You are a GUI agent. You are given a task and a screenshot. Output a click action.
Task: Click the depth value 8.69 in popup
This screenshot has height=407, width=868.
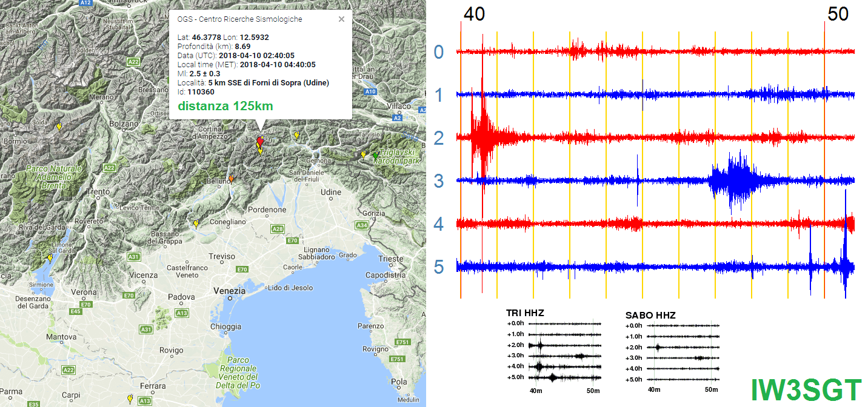tap(243, 46)
